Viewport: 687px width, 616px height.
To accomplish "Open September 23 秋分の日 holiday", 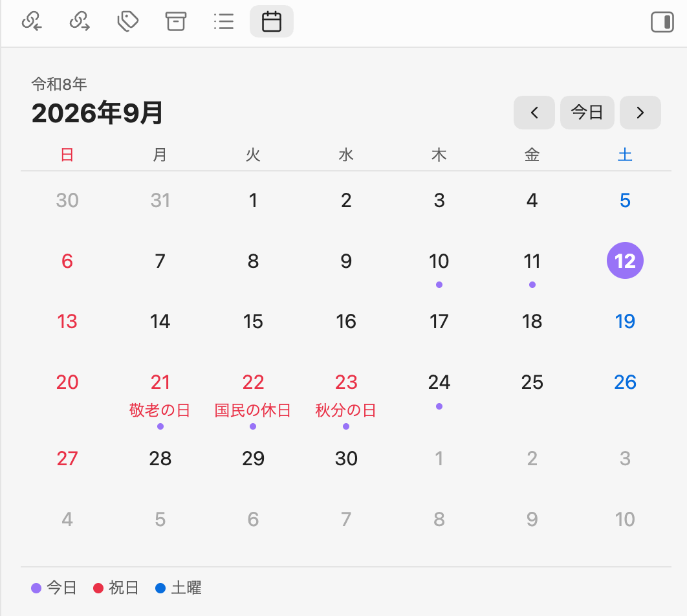I will click(346, 382).
